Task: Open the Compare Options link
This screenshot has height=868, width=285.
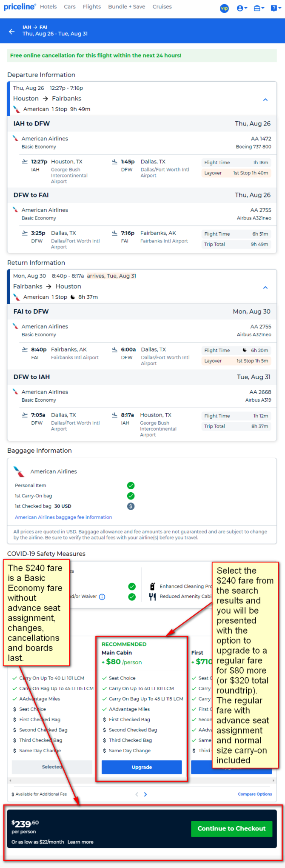Action: point(255,794)
